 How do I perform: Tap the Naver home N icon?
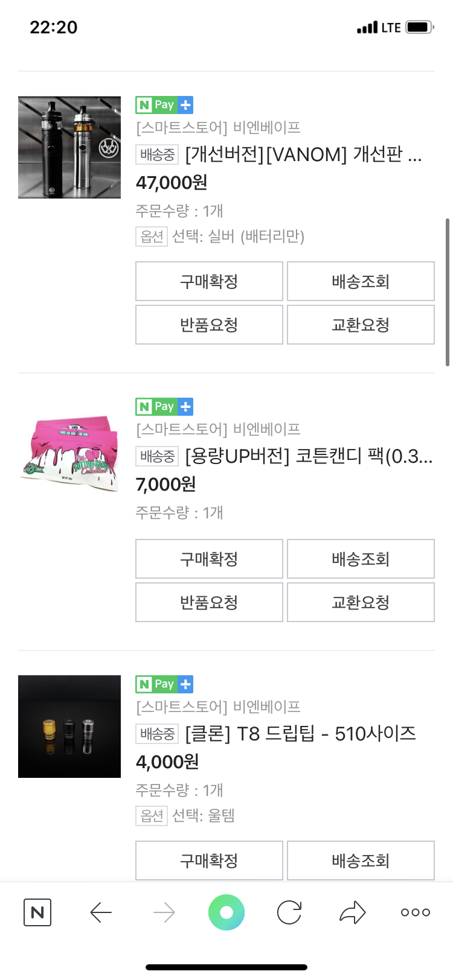(37, 912)
